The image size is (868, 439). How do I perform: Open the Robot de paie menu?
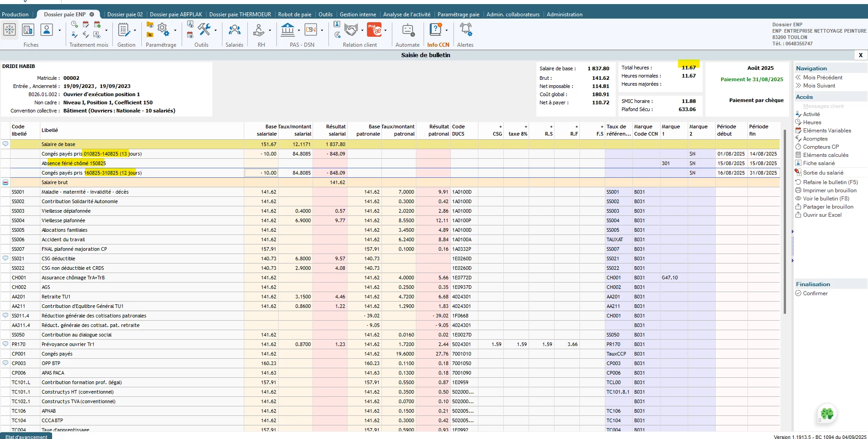[x=294, y=15]
